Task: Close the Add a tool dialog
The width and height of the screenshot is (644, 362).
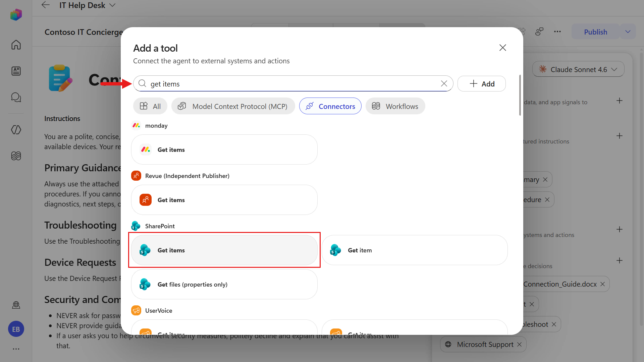Action: (502, 48)
